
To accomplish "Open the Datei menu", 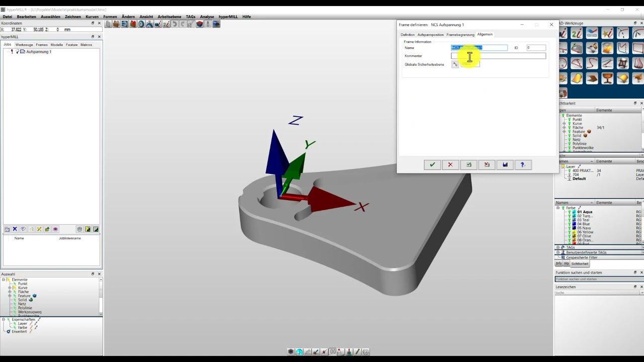I will coord(8,17).
